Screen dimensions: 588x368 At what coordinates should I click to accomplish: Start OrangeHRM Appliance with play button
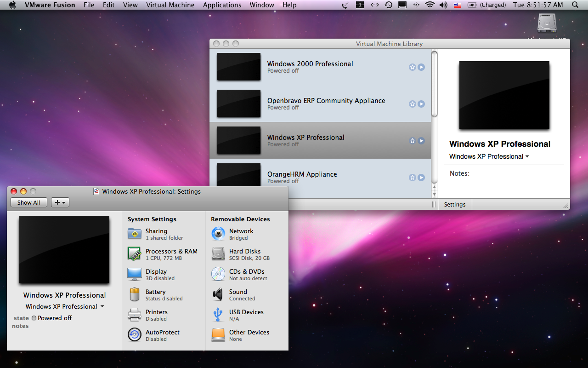point(421,178)
